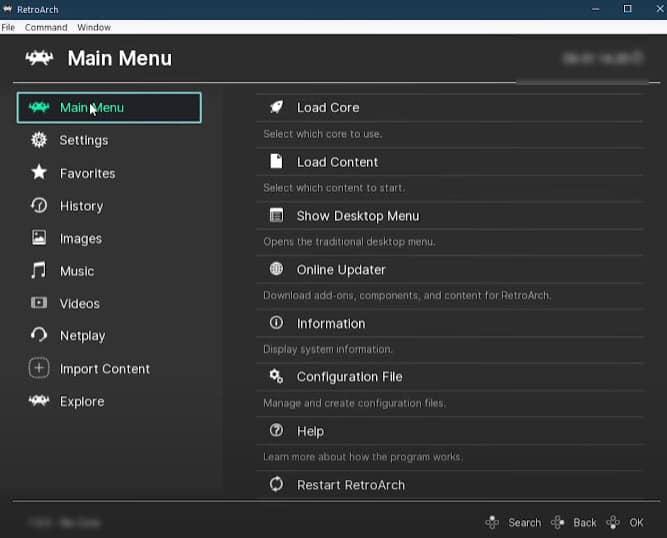Click the RetroArch title bar app icon
The height and width of the screenshot is (538, 667).
(7, 9)
